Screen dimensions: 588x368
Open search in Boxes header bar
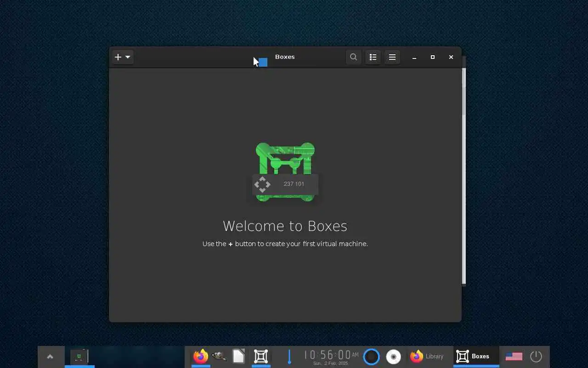353,57
